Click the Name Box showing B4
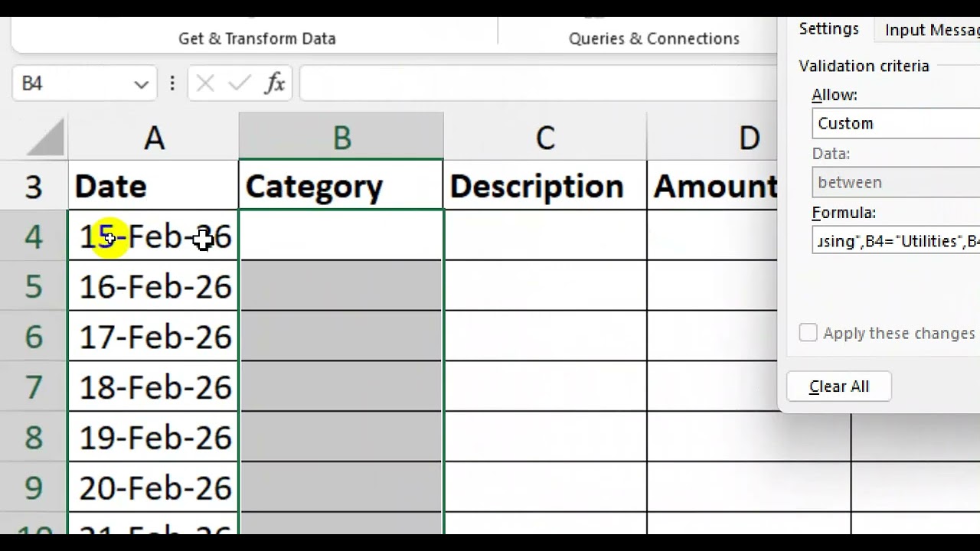 (x=84, y=83)
